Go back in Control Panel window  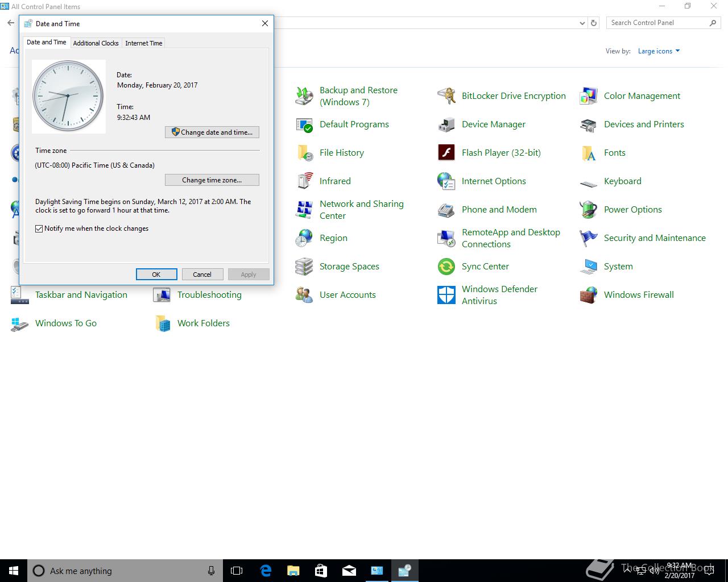[x=11, y=23]
